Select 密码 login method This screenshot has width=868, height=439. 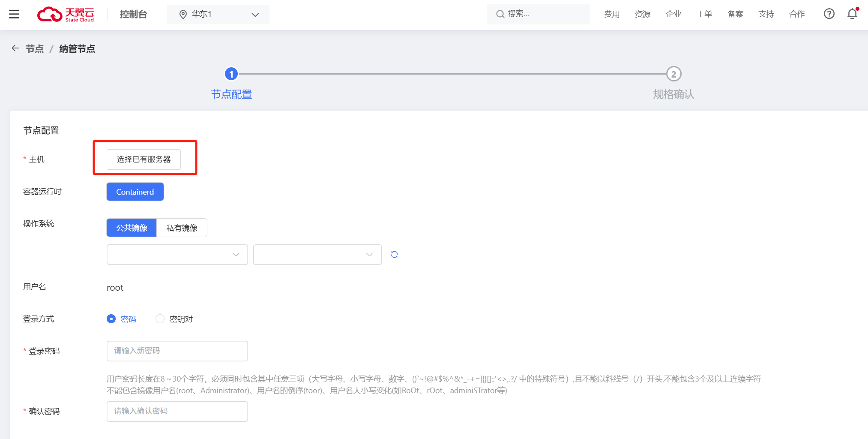click(x=111, y=319)
